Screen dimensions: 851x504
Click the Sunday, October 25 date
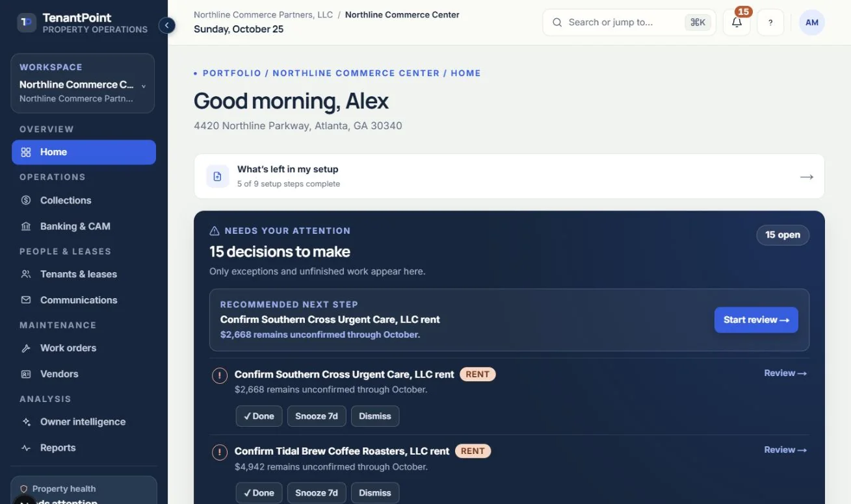(239, 29)
